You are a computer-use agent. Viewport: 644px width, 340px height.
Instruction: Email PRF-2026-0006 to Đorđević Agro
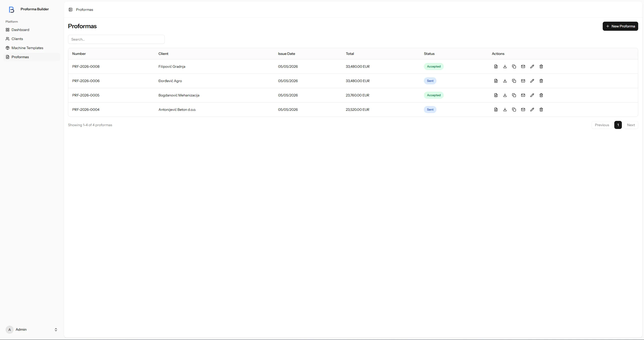(523, 81)
